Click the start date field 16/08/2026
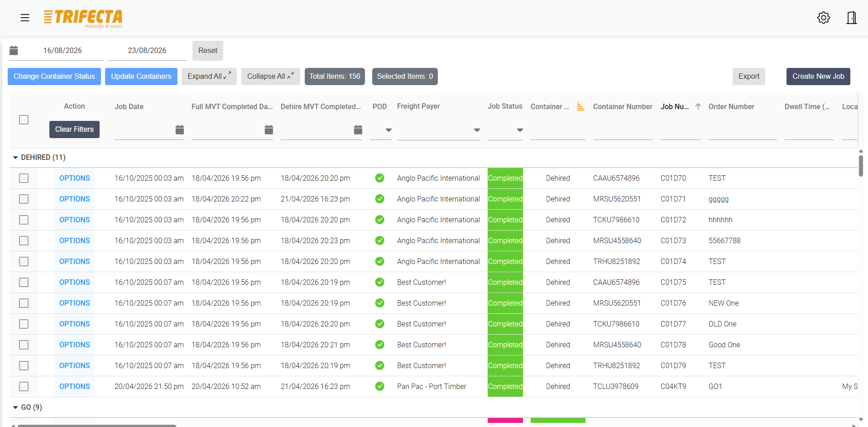This screenshot has height=427, width=868. coord(62,51)
